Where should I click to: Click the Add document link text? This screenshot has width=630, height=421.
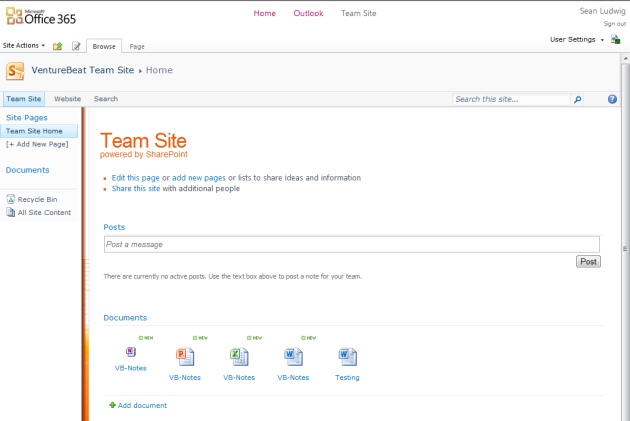[142, 405]
